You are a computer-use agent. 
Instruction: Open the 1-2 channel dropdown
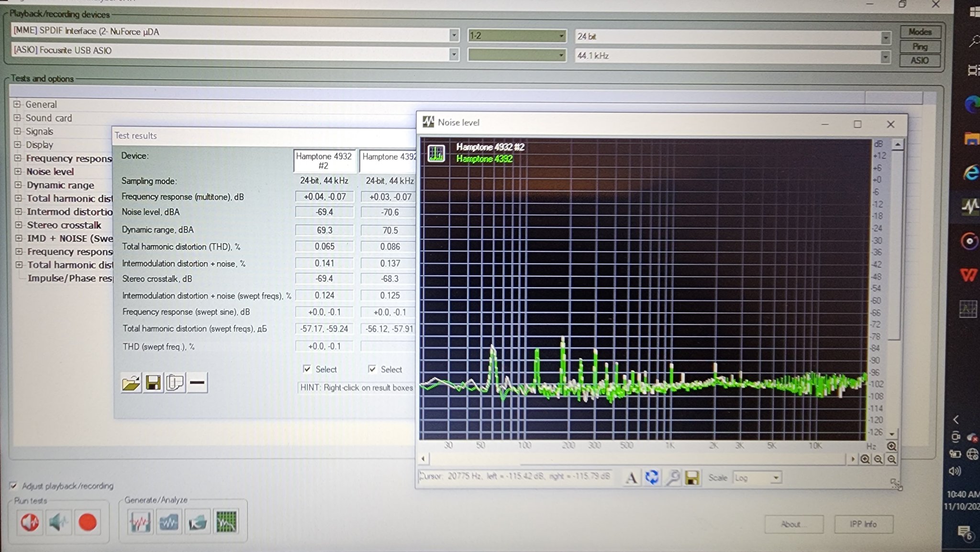pyautogui.click(x=562, y=35)
